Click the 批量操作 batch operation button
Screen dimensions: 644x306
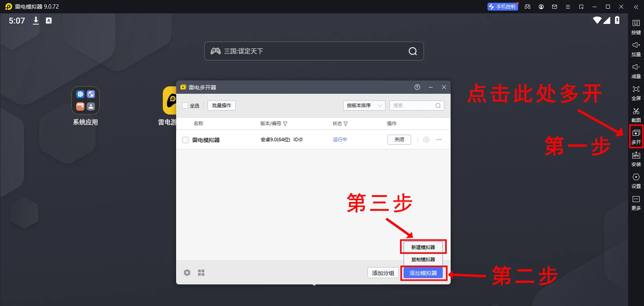click(x=222, y=105)
